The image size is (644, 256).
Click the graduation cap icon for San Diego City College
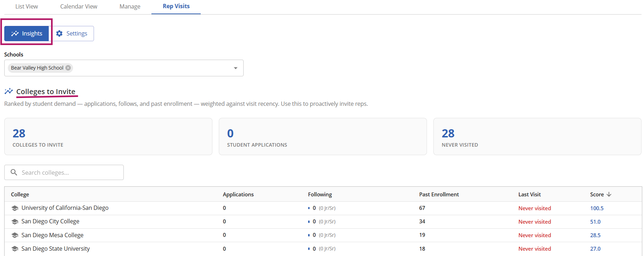pos(15,222)
